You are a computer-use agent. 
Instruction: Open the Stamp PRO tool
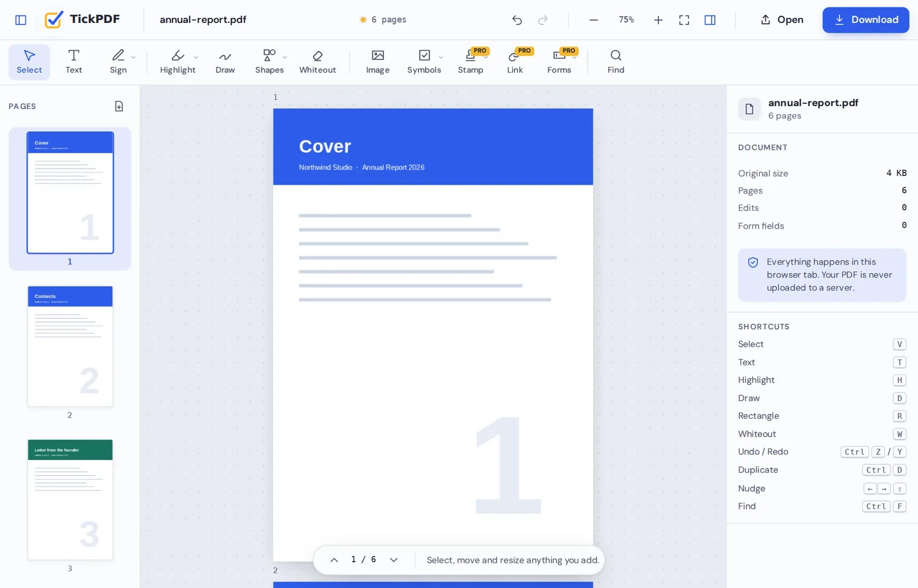470,62
